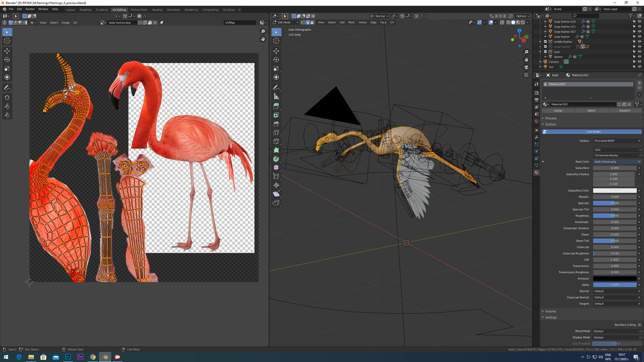Image resolution: width=644 pixels, height=362 pixels.
Task: Hide the small feather collection with its eye icon
Action: (x=640, y=46)
